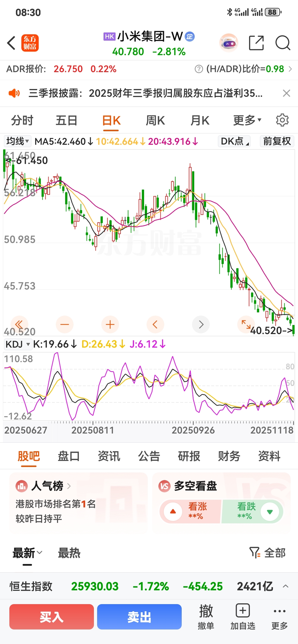Open the 人气榜 ranking card
The width and height of the screenshot is (298, 644).
[78, 503]
